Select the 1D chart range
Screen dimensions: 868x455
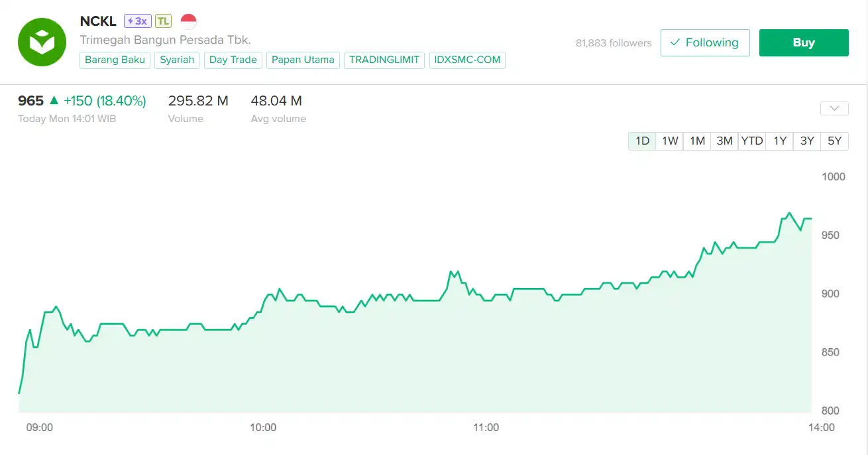(x=642, y=141)
